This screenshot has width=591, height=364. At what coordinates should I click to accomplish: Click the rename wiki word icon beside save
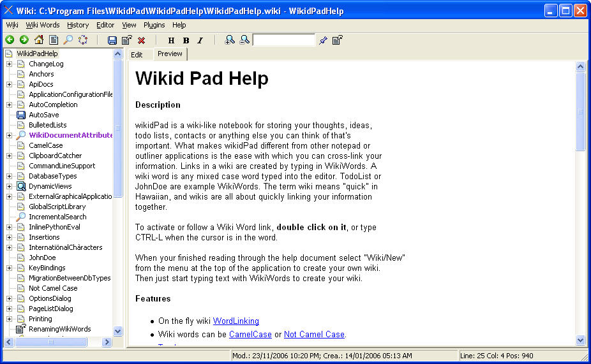126,40
